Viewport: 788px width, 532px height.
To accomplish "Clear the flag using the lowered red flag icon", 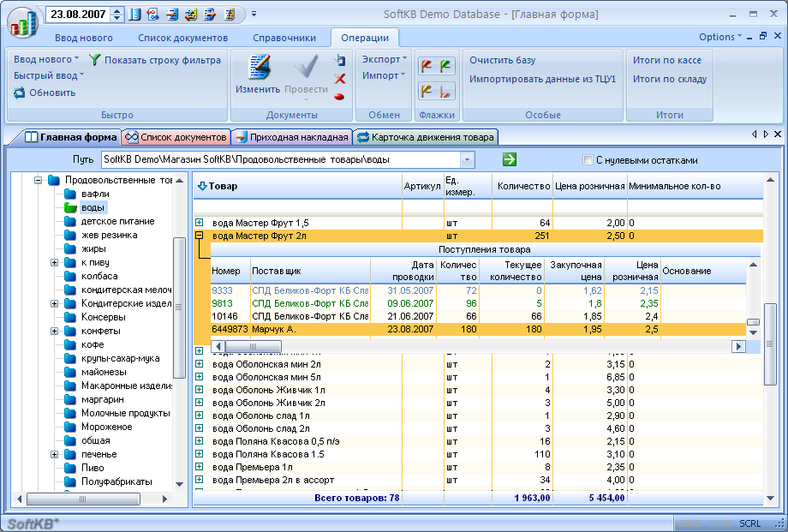I will [445, 91].
